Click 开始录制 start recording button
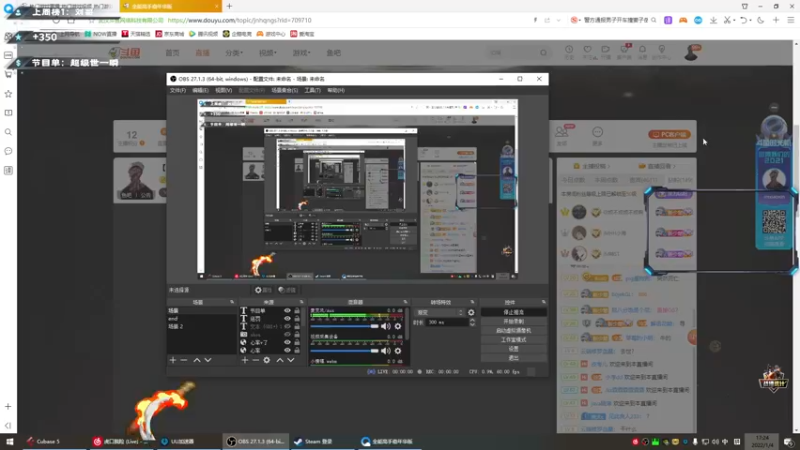 513,321
